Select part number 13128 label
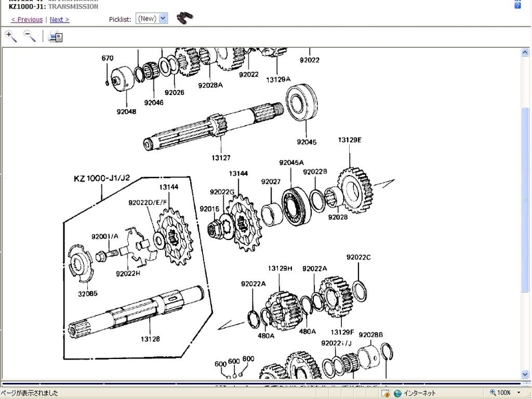 click(150, 339)
